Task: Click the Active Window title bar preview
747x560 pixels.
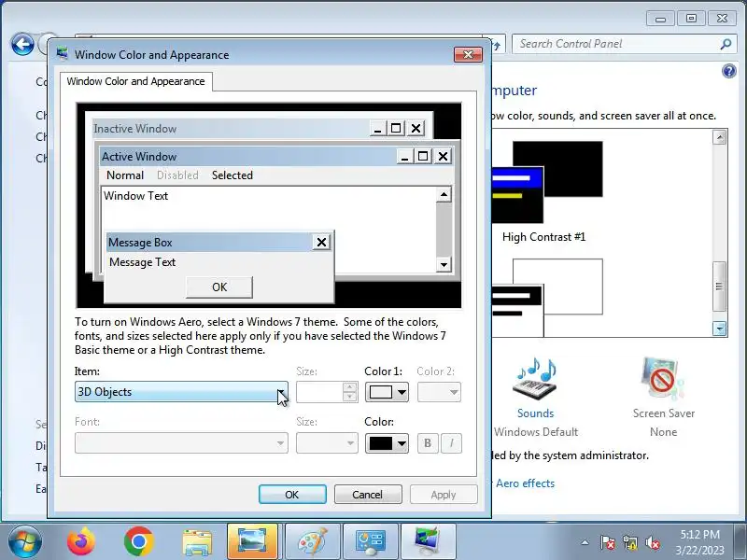Action: click(247, 156)
